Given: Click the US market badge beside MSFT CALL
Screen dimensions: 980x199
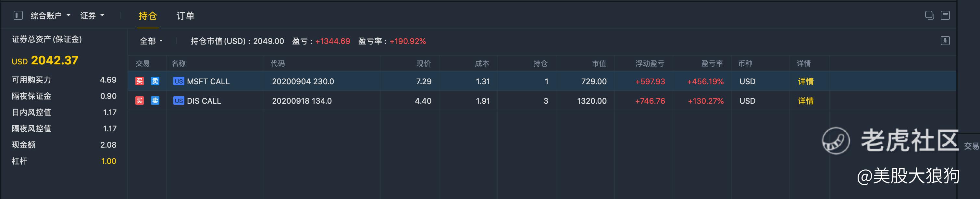Looking at the screenshot, I should (179, 81).
